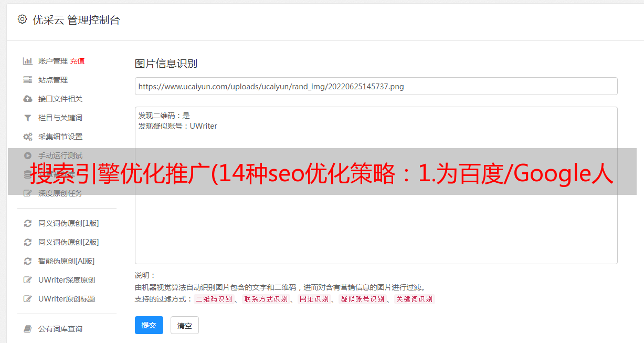This screenshot has width=644, height=343.
Task: Open the 充值 recharge link
Action: 77,61
